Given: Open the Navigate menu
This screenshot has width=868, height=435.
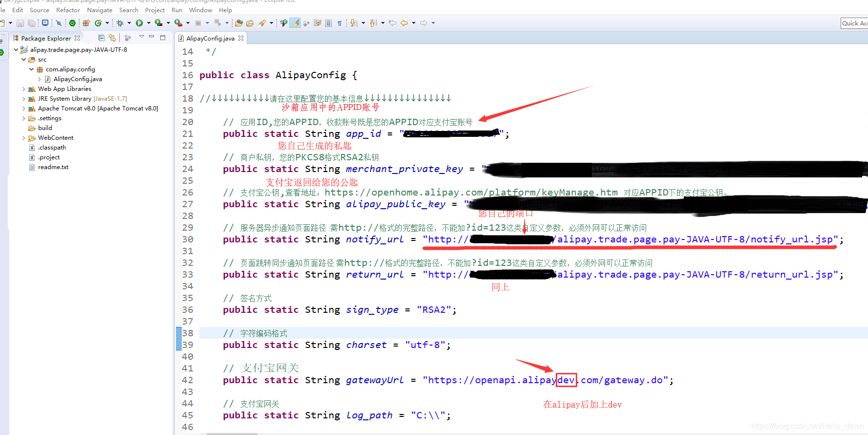Looking at the screenshot, I should pos(100,10).
